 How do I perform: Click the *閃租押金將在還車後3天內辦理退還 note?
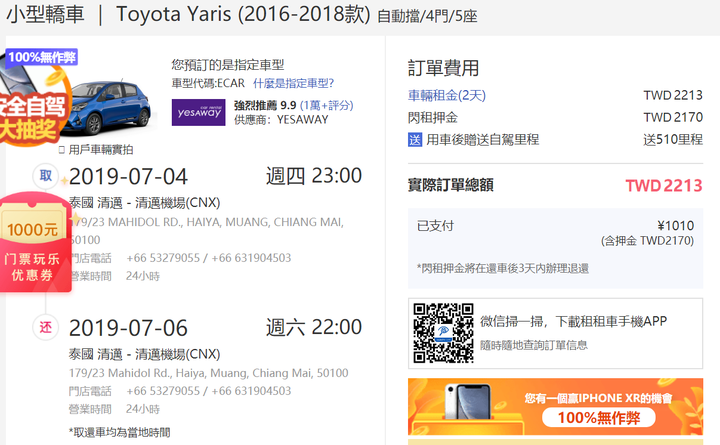(503, 269)
